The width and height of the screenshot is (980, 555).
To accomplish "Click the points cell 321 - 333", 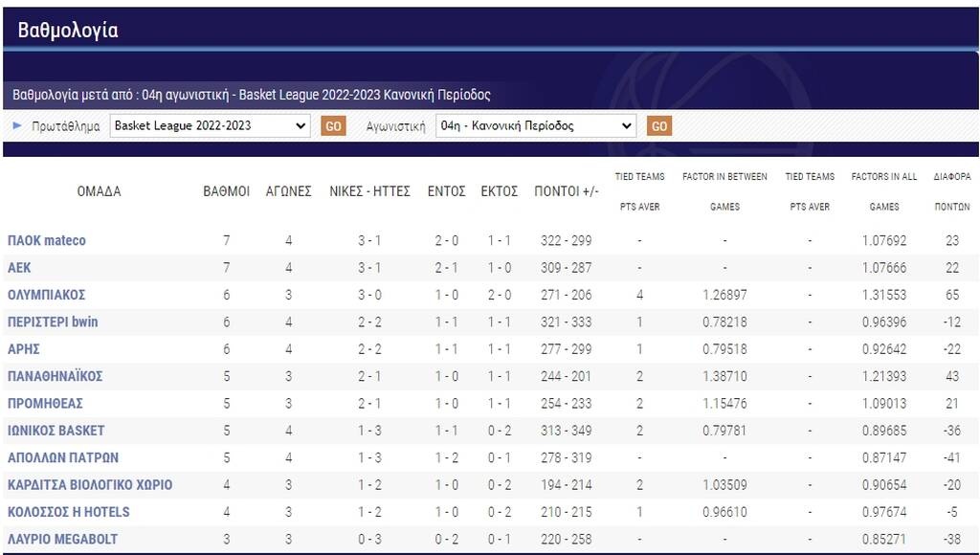I will click(x=567, y=322).
